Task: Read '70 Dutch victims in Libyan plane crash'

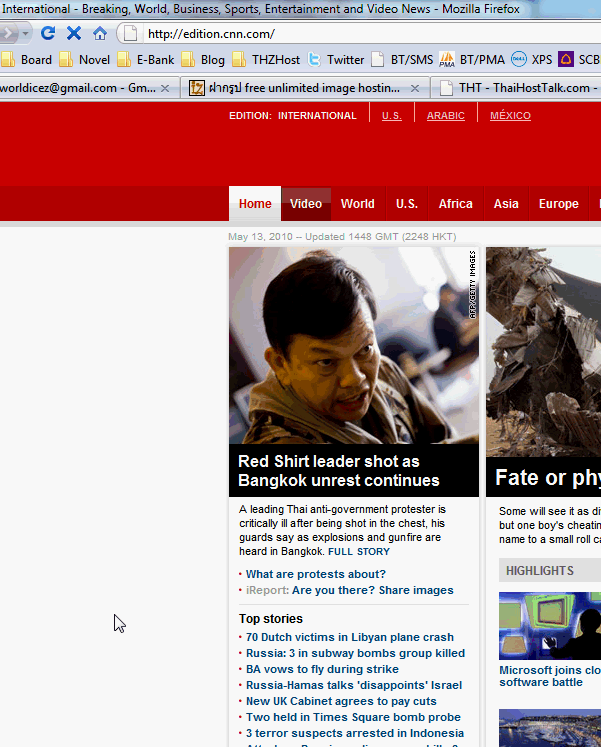Action: [350, 637]
